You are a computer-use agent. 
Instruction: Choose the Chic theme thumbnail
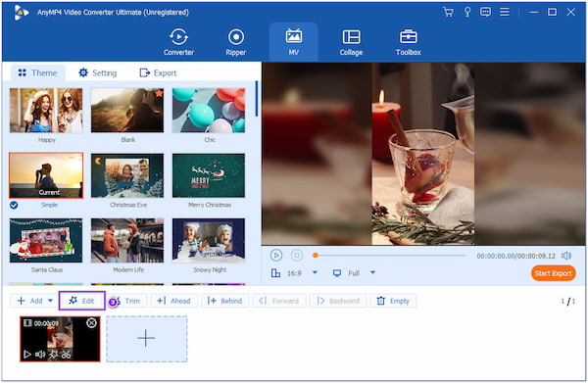[x=209, y=111]
